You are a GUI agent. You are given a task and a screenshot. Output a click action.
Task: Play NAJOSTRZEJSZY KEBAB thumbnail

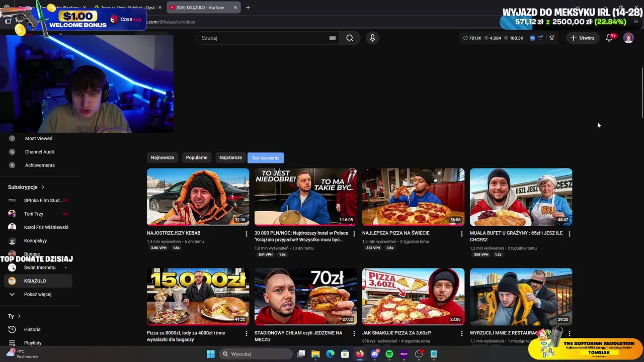click(x=198, y=197)
